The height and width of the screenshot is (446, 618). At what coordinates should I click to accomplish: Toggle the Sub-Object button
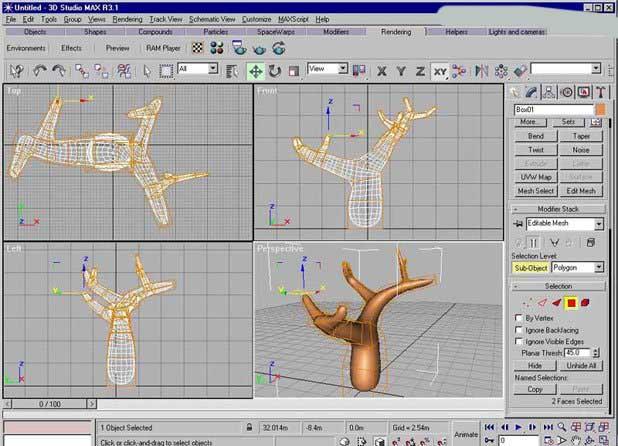(x=531, y=268)
